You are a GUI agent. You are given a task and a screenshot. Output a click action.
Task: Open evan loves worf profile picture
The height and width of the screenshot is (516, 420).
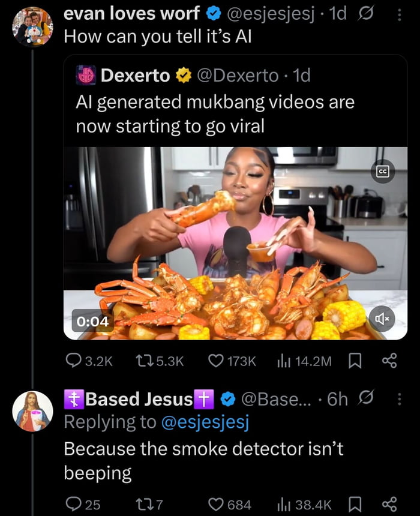point(32,27)
